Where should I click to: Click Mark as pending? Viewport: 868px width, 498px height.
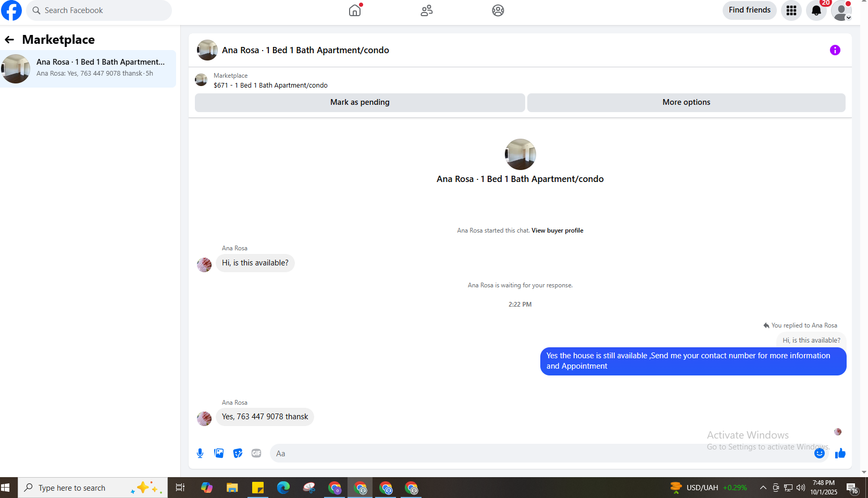(359, 102)
